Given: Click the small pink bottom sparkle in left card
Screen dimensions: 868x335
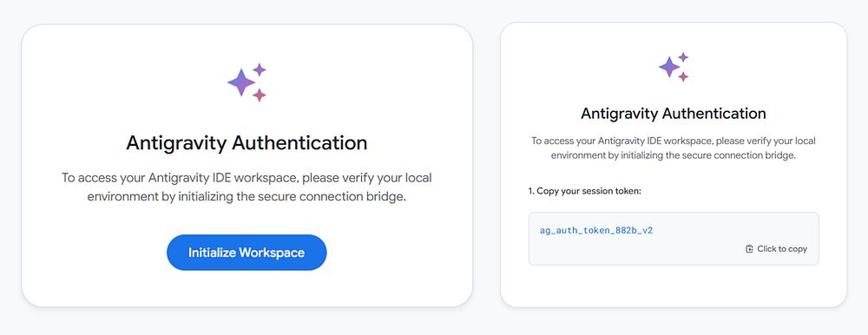Looking at the screenshot, I should [259, 95].
